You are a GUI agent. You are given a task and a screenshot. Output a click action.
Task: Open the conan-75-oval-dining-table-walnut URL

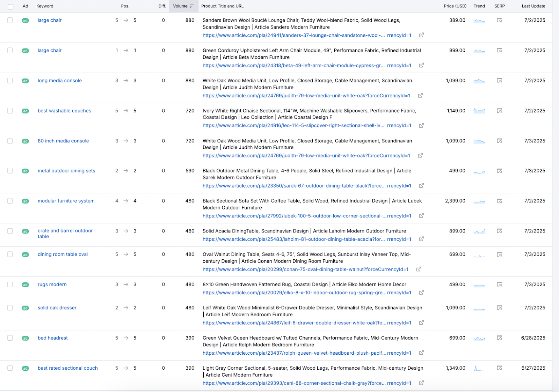click(305, 269)
